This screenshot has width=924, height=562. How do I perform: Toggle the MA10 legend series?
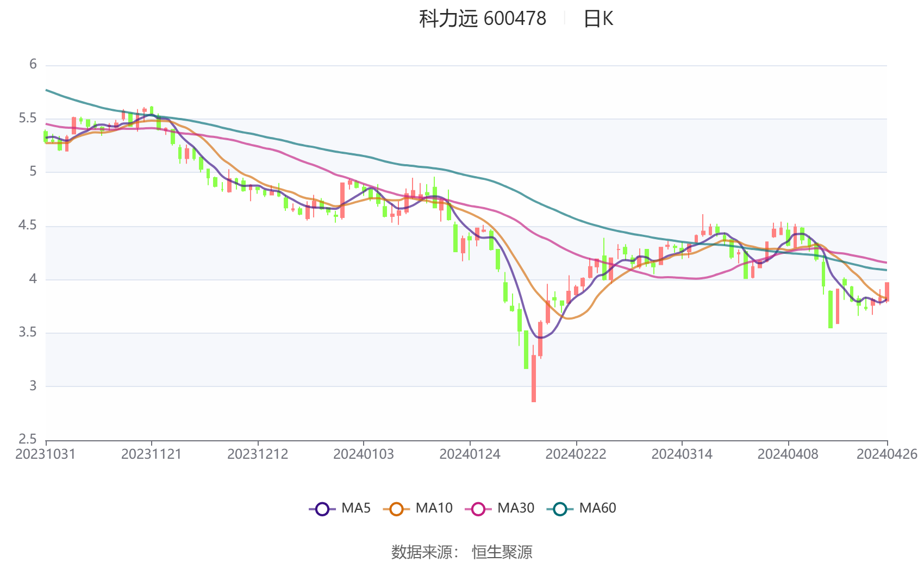[417, 508]
